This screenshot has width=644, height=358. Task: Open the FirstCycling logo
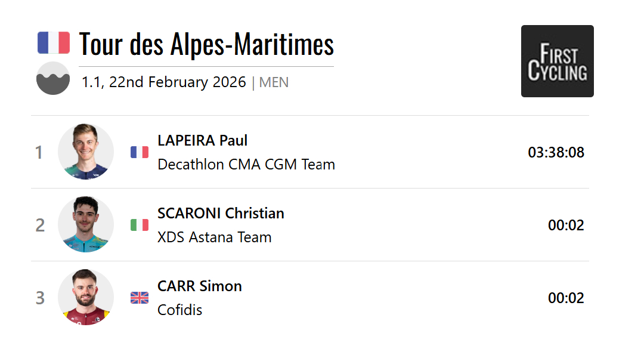pyautogui.click(x=557, y=61)
